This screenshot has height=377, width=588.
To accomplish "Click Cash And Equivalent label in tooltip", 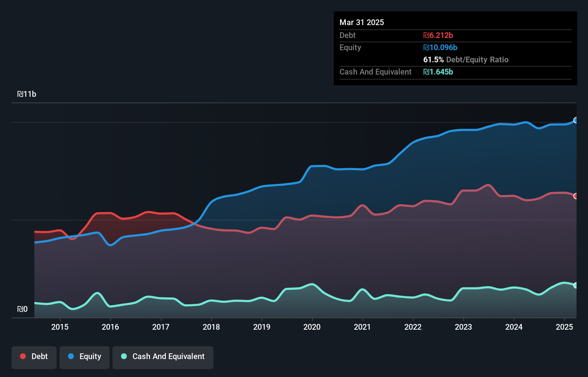I will 375,72.
